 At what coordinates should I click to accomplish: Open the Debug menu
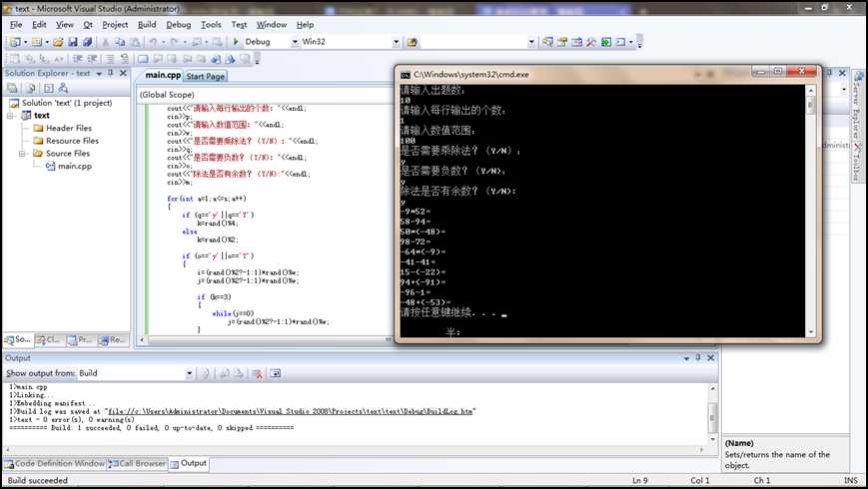(x=178, y=25)
